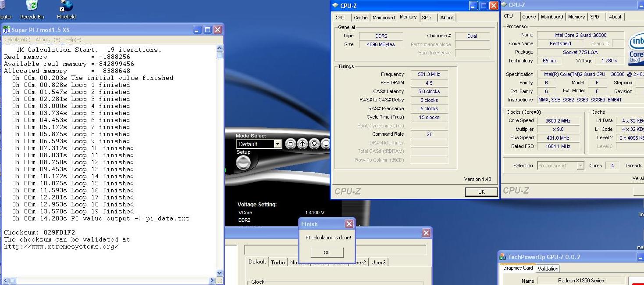Click Super PI vertical scrollbar up arrow

[220, 49]
